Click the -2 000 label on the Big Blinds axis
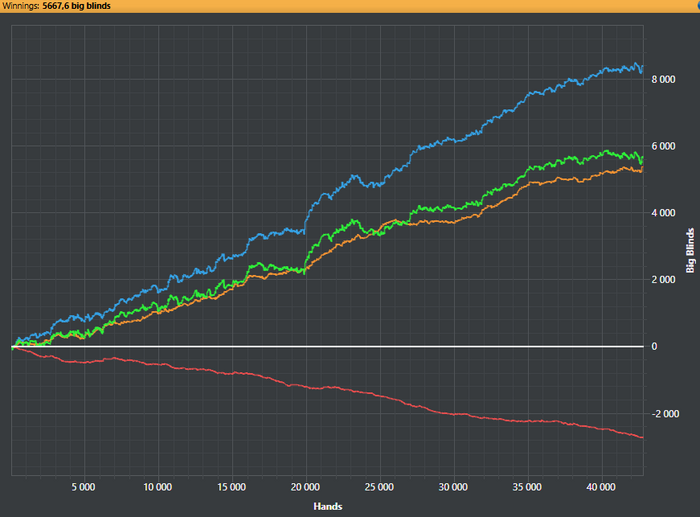 coord(665,414)
